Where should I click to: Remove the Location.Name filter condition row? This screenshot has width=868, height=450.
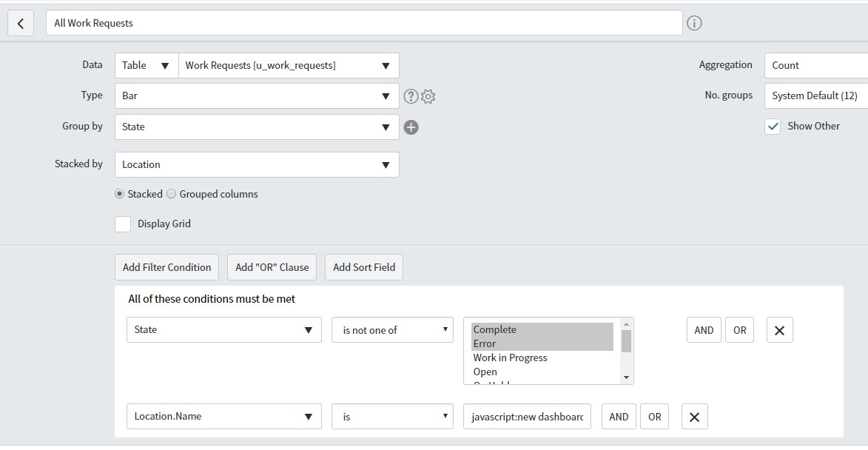coord(694,417)
